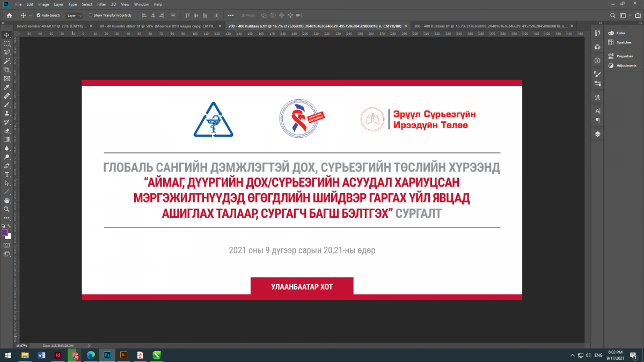Uncheck the Auto-Select checkbox
The image size is (644, 362).
pyautogui.click(x=38, y=15)
